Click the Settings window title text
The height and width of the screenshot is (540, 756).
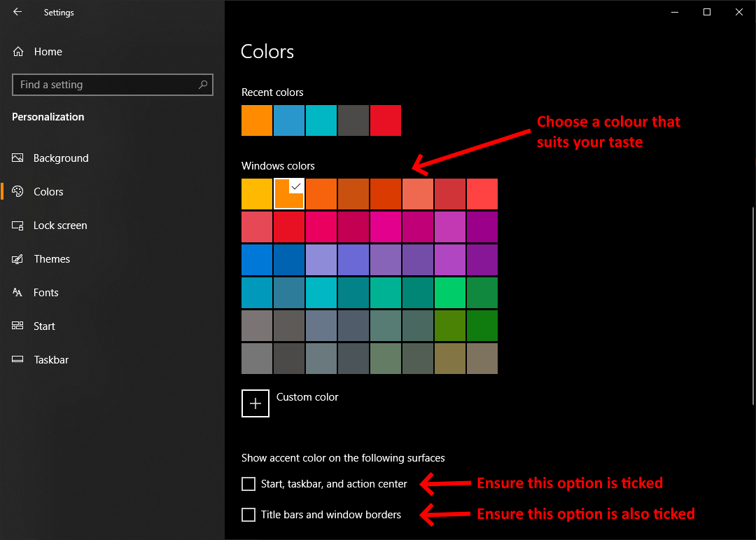(x=59, y=12)
